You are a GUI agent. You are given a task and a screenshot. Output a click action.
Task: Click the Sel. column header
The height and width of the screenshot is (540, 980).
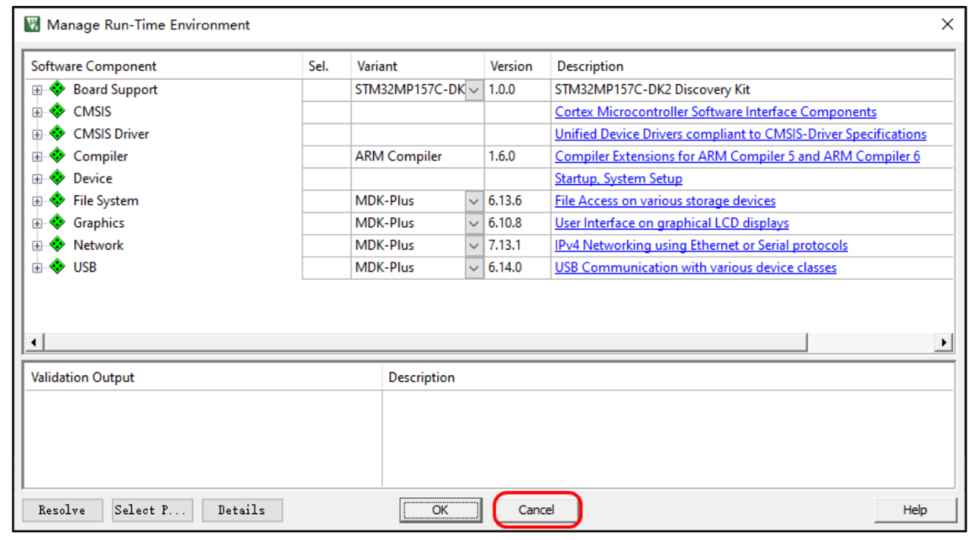click(326, 66)
